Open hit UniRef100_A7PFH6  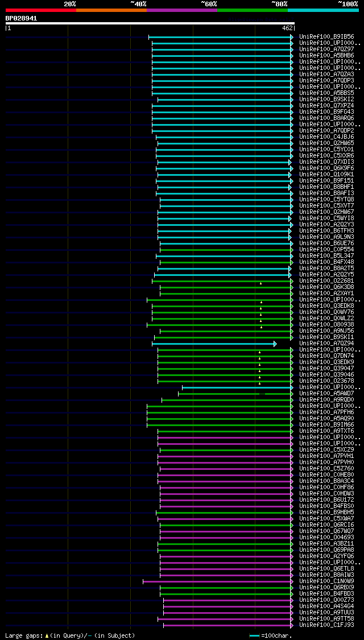tap(326, 412)
